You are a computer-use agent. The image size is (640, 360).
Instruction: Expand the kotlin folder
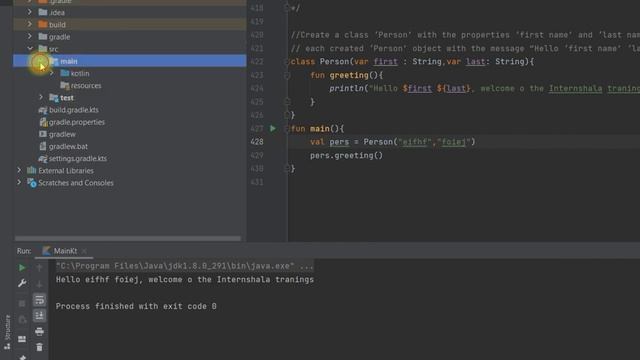(52, 73)
